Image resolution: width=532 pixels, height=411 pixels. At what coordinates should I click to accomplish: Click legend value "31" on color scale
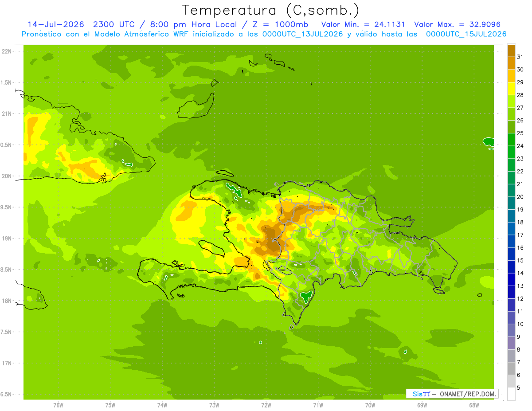pos(520,57)
